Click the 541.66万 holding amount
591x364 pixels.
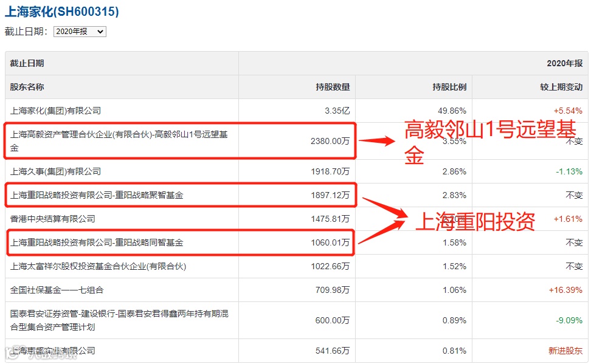tap(333, 351)
